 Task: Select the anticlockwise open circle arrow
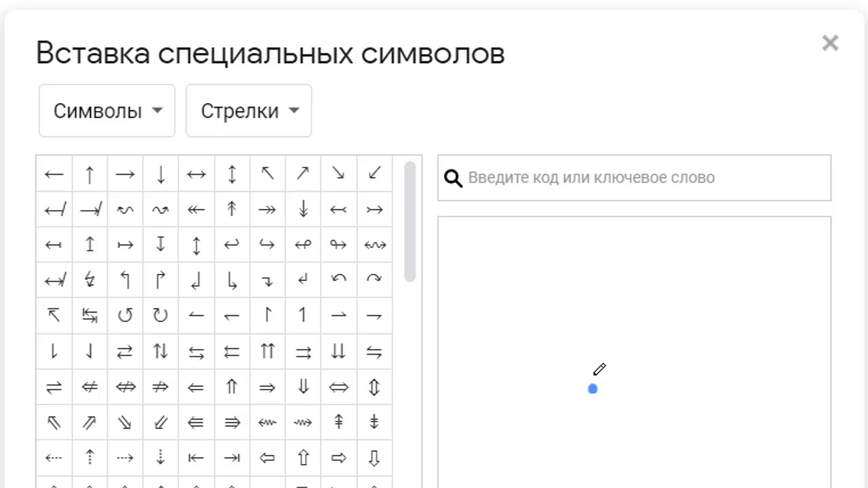tap(125, 315)
